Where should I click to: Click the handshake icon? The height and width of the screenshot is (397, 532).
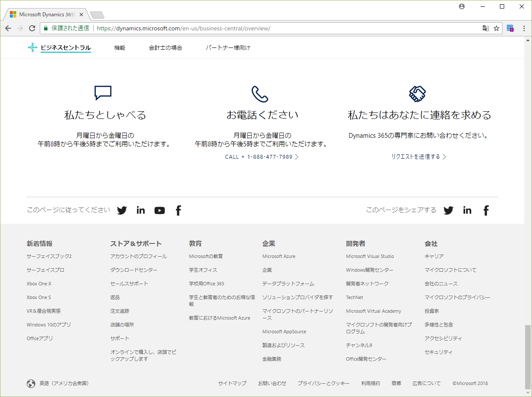pyautogui.click(x=417, y=94)
